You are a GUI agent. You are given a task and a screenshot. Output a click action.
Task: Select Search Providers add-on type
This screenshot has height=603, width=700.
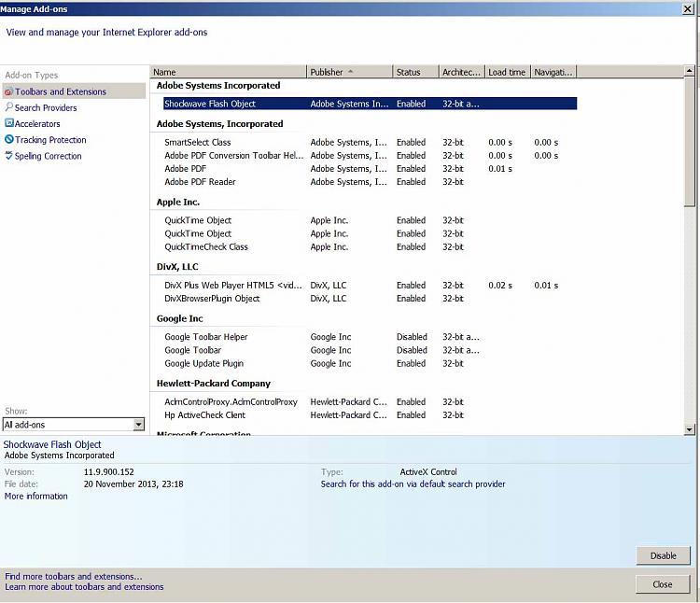pos(46,107)
